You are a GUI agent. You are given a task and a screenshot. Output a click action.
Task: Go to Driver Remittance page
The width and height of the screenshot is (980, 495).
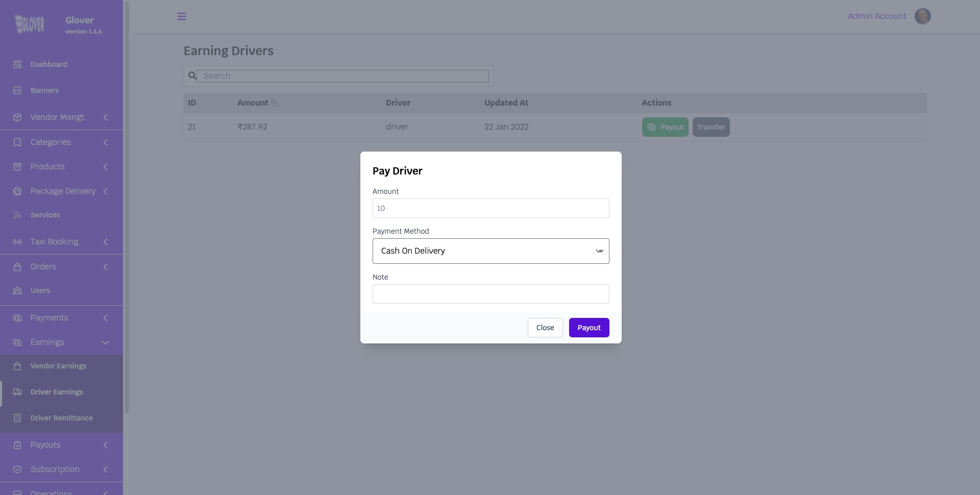61,418
